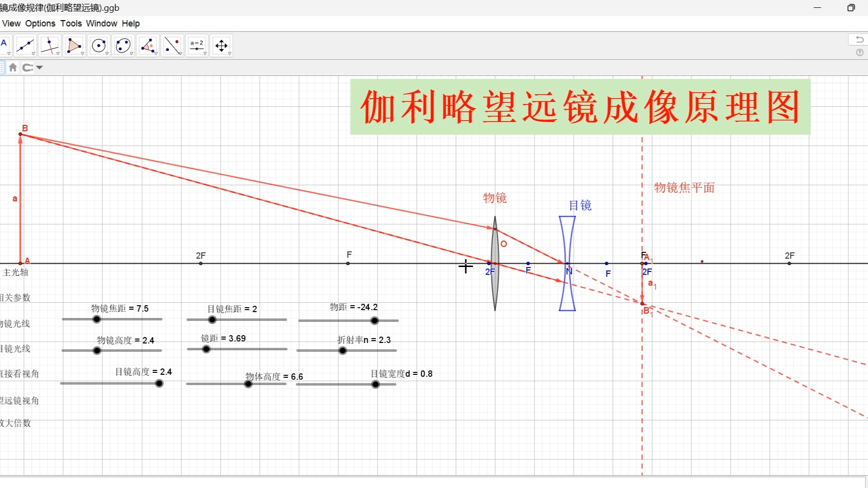Image resolution: width=868 pixels, height=488 pixels.
Task: Click the 折射率n = 2.3 slider handle
Action: tap(343, 351)
